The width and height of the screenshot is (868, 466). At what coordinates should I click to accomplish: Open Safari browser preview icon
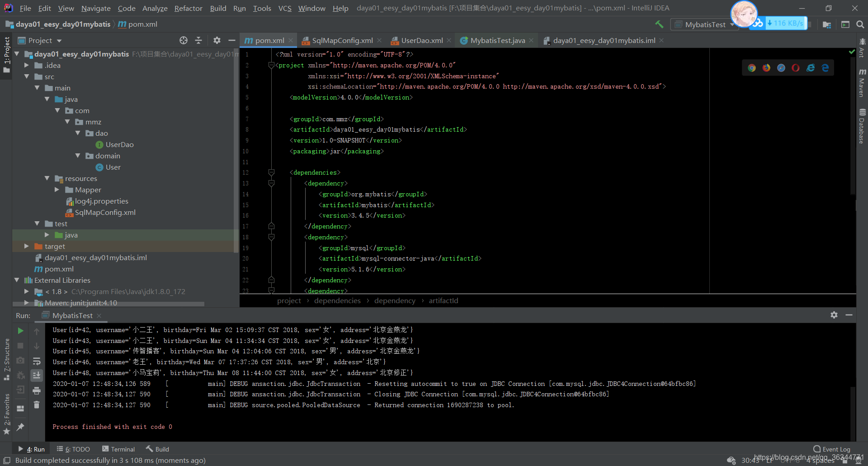[x=781, y=68]
